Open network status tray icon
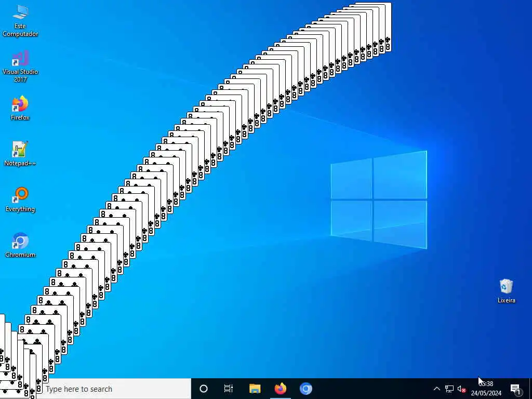This screenshot has width=532, height=399. (x=449, y=389)
